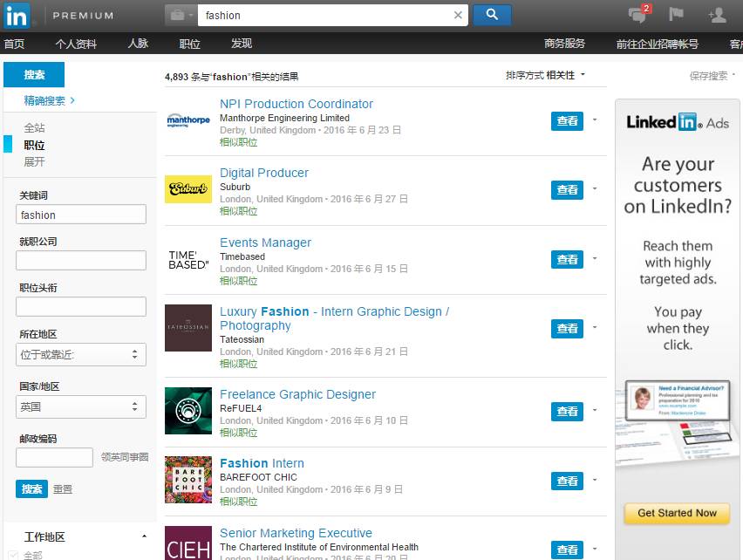Open Fashion Intern job
Image resolution: width=743 pixels, height=560 pixels.
[x=262, y=463]
